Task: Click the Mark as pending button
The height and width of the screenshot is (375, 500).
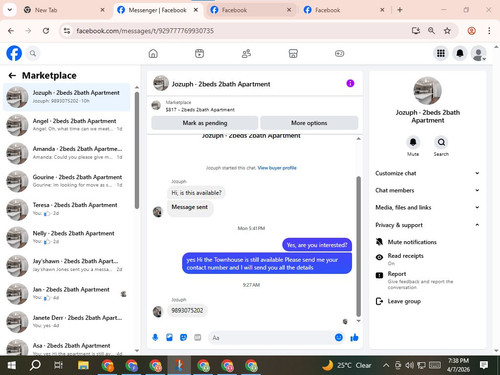Action: tap(205, 123)
